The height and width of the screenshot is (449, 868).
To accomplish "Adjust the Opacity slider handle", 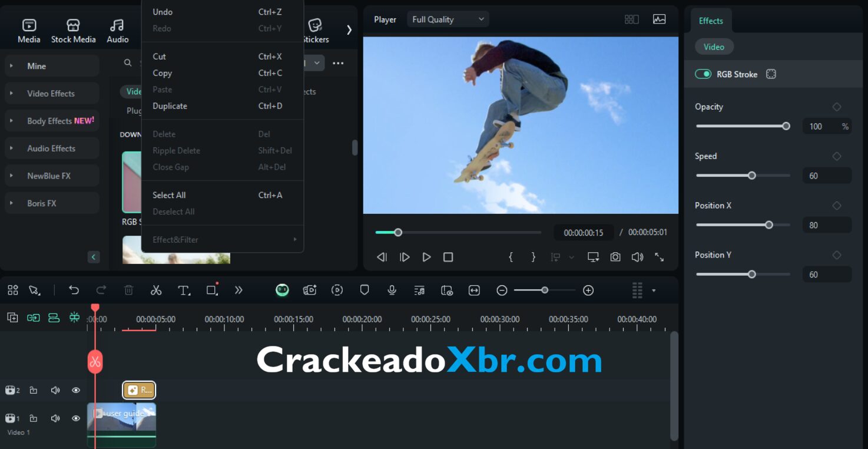I will (786, 126).
